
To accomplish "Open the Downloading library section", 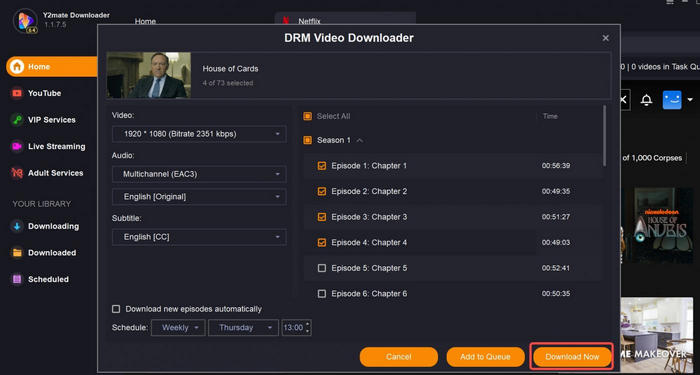I will tap(54, 226).
